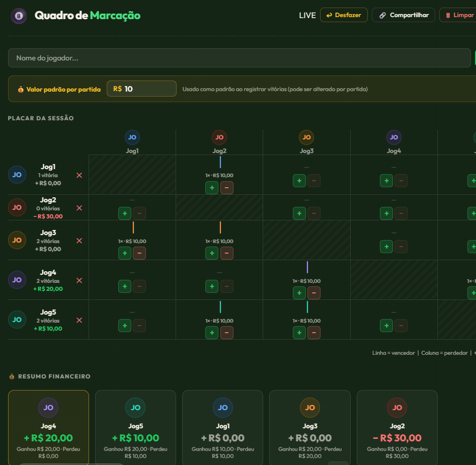Viewport: 476px width, 465px height.
Task: Remove Jog4's win against Jog3
Action: (x=314, y=293)
